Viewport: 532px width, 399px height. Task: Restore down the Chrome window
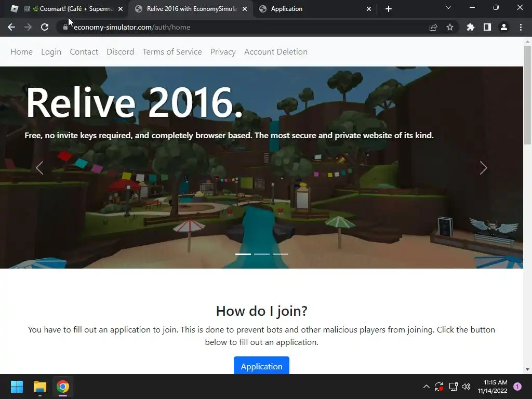[x=496, y=7]
